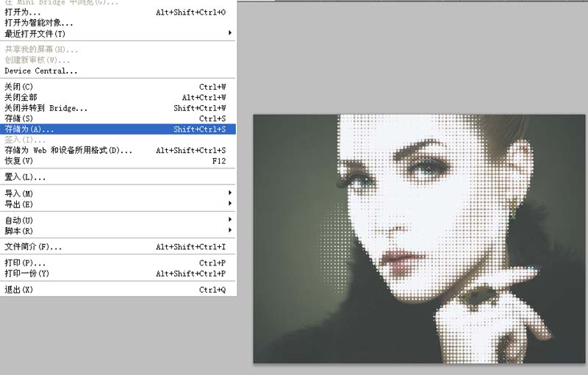Expand the 导入(M) Import submenu
Viewport: 588px width, 375px height.
click(19, 193)
